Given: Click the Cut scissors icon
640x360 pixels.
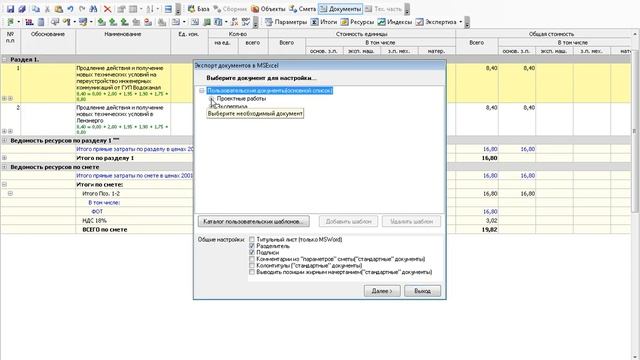Looking at the screenshot, I should point(47,9).
